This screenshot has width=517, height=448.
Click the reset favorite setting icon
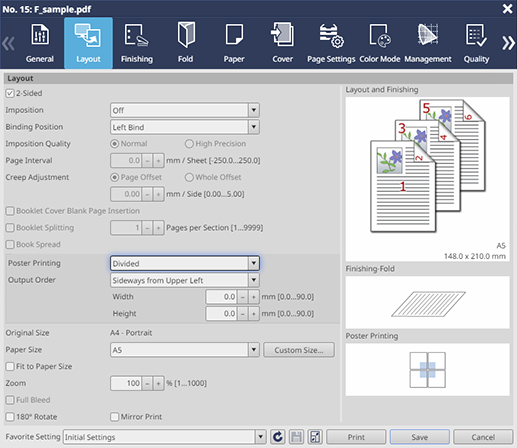(x=278, y=437)
